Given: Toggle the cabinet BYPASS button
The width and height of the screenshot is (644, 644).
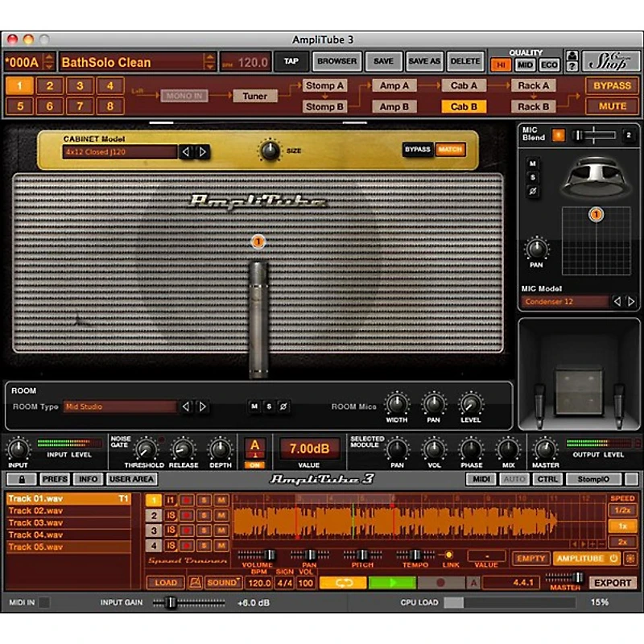Looking at the screenshot, I should point(417,149).
